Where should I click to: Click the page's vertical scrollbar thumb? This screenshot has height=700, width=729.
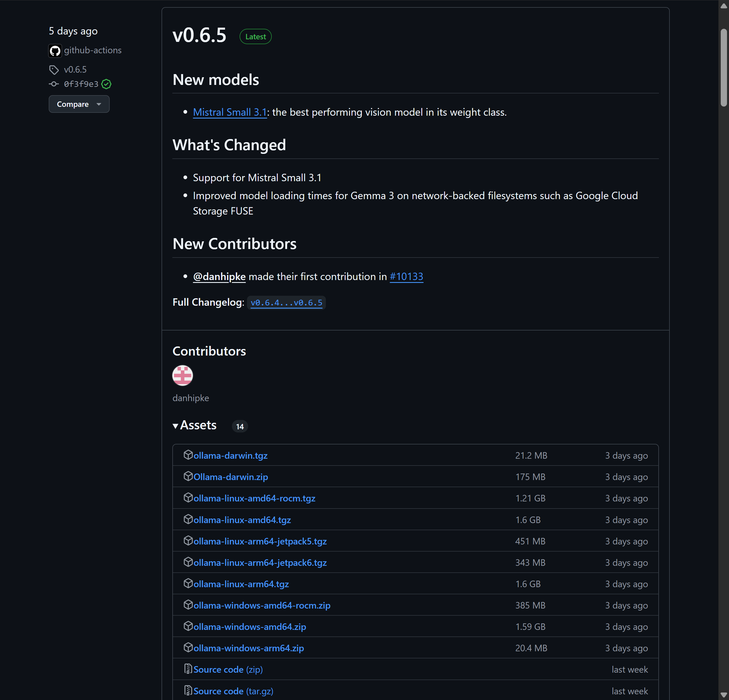point(724,68)
